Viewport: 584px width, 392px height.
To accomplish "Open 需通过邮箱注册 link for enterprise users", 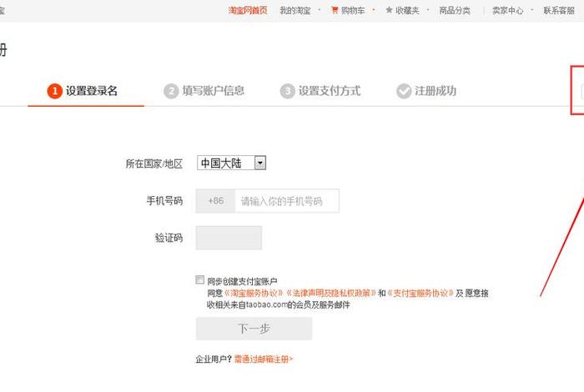I will pos(264,359).
